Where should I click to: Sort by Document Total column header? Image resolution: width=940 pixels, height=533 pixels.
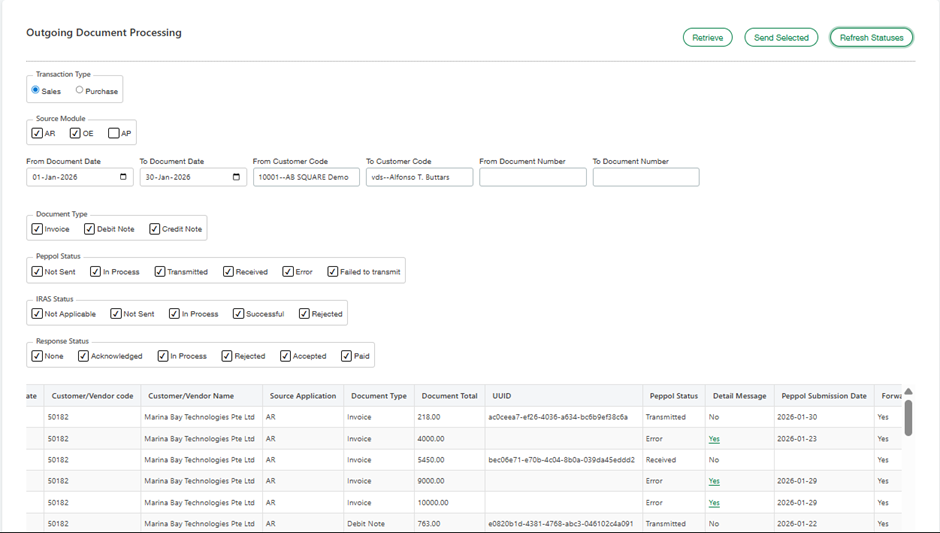click(449, 396)
